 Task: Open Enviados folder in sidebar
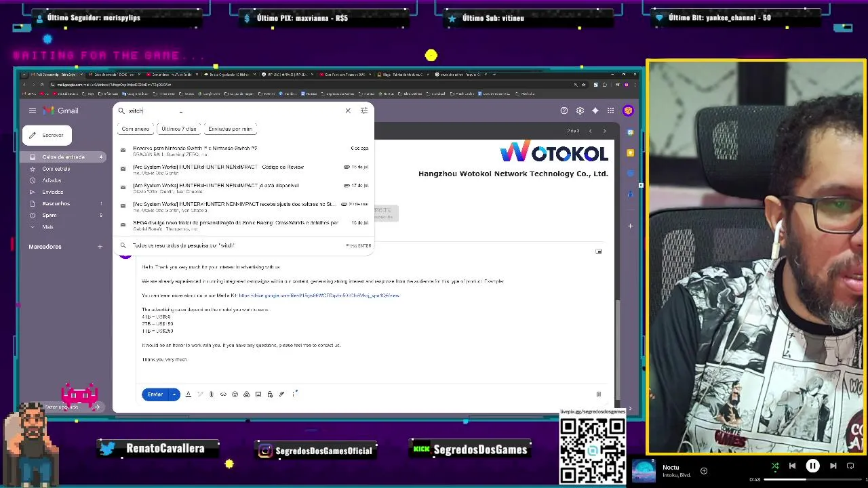coord(62,192)
